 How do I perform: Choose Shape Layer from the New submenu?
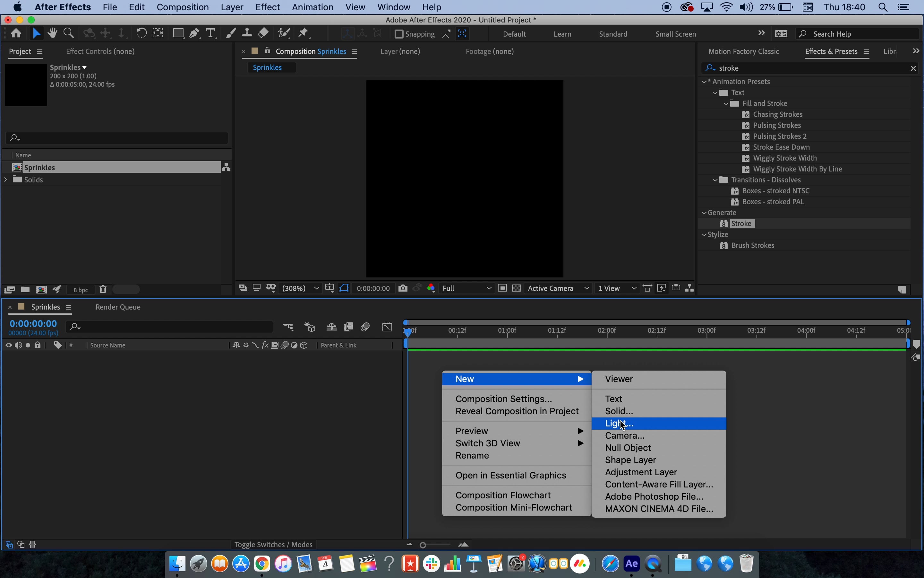pyautogui.click(x=659, y=460)
